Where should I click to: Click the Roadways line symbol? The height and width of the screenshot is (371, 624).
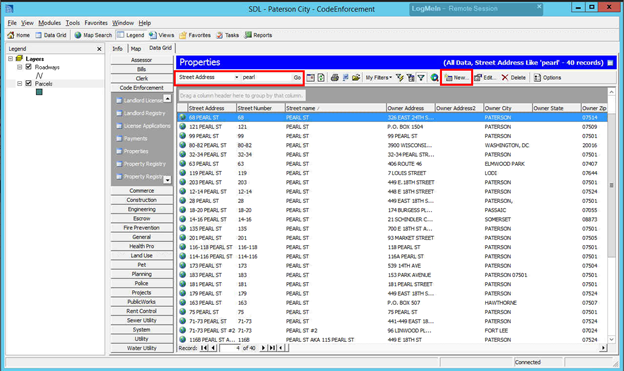pyautogui.click(x=39, y=75)
